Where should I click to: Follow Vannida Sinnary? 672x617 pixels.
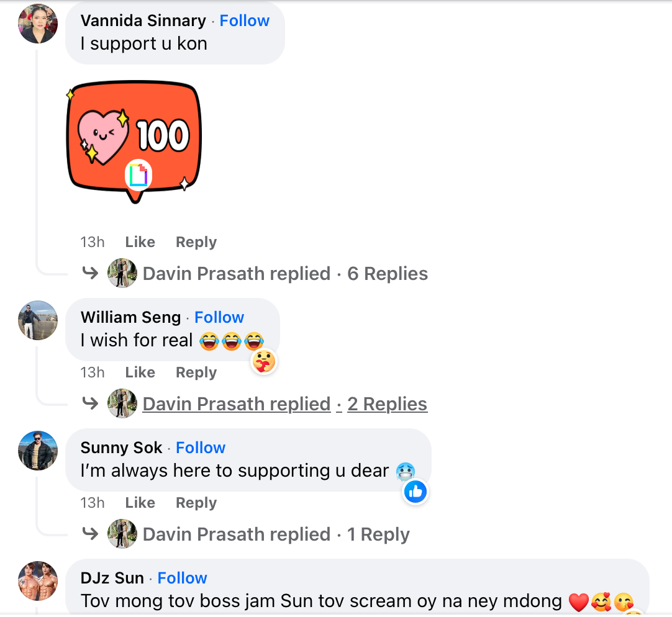pos(244,20)
